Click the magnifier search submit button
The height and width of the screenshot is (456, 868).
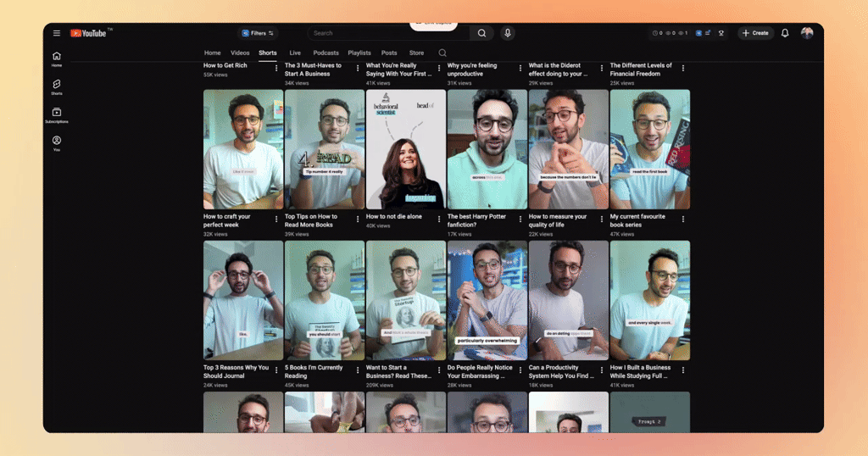click(481, 33)
